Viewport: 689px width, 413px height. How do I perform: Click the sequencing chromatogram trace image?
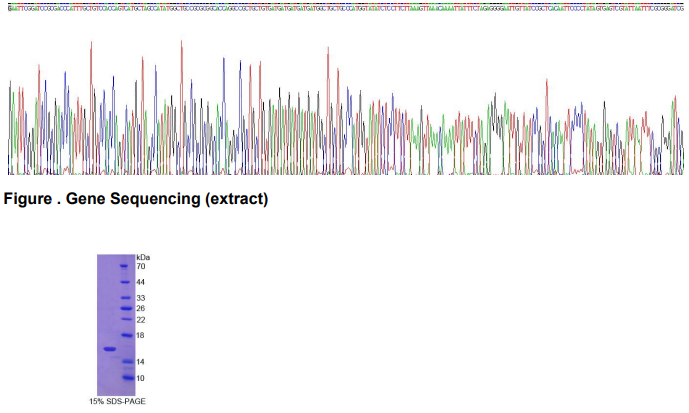click(344, 110)
